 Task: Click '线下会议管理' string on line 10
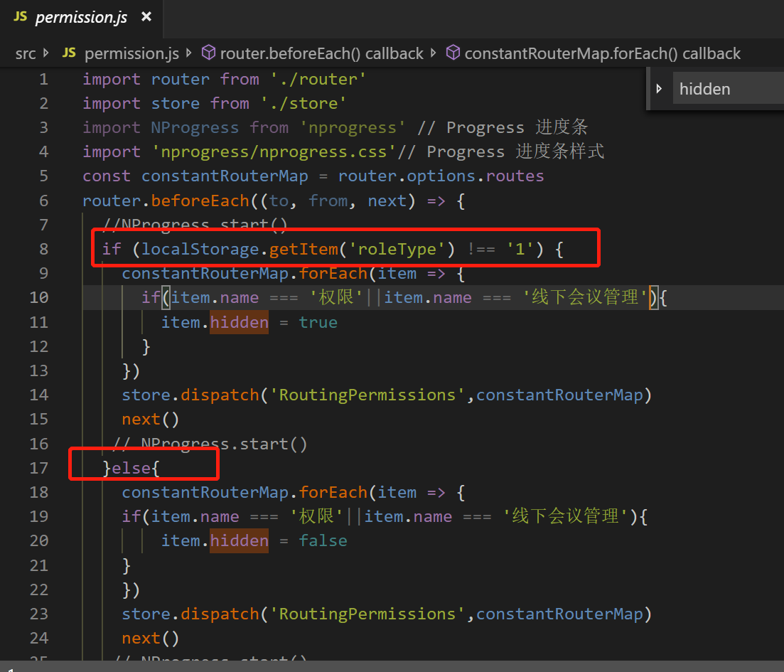pyautogui.click(x=585, y=297)
